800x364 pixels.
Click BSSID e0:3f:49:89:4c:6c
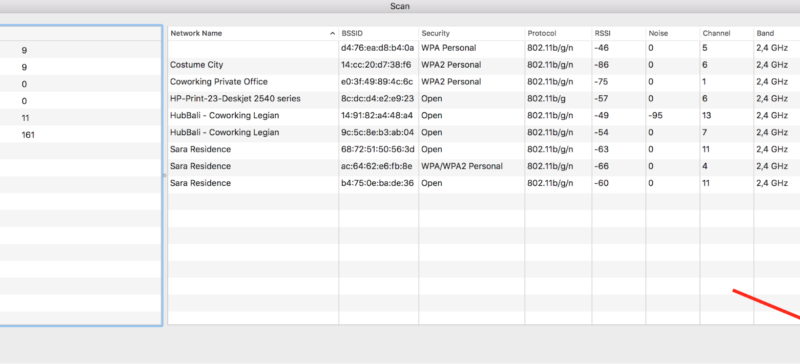coord(377,82)
